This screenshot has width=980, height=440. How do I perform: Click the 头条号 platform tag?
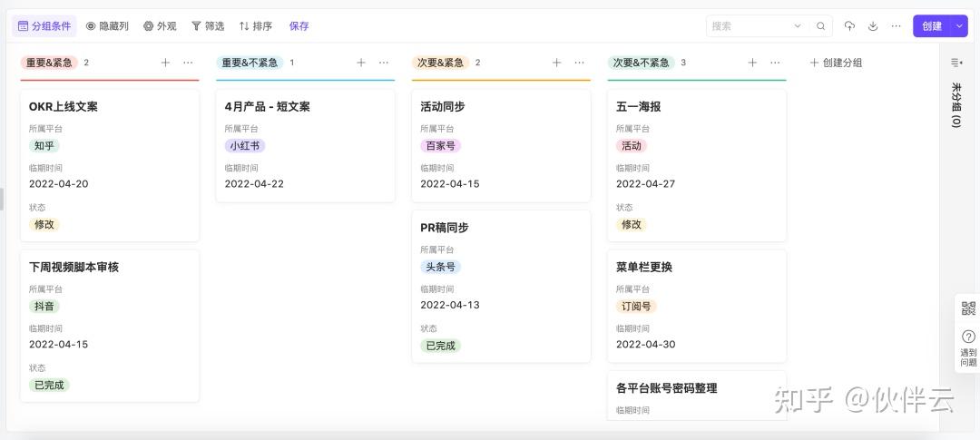click(x=441, y=267)
